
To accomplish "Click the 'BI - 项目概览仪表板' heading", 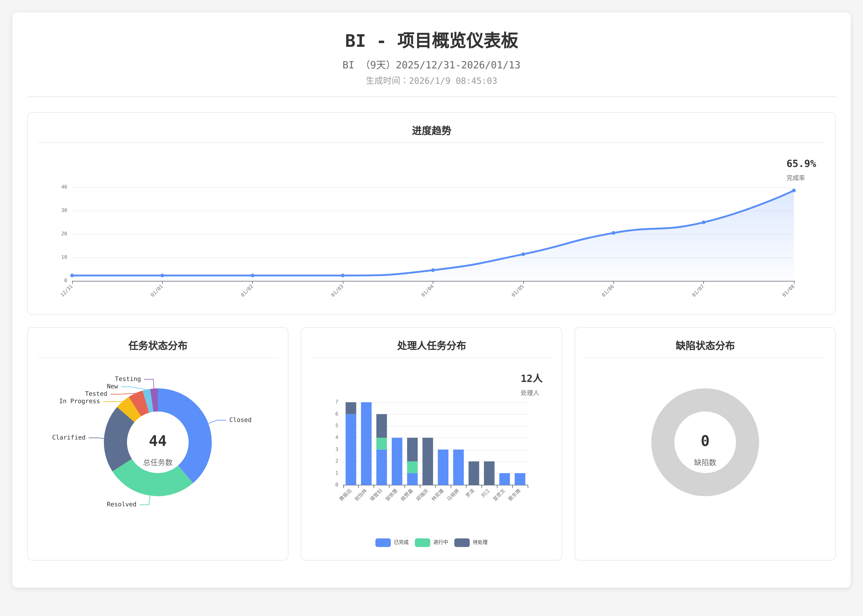I will tap(431, 41).
